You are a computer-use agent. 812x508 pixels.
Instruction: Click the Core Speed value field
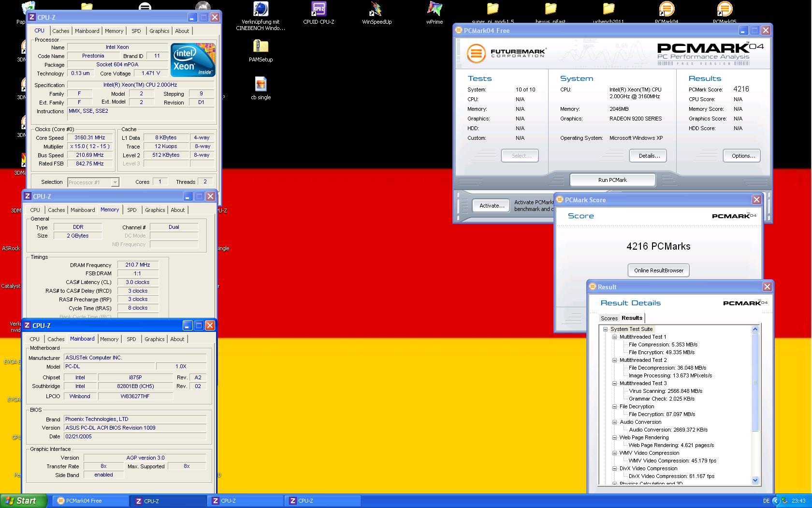[90, 138]
